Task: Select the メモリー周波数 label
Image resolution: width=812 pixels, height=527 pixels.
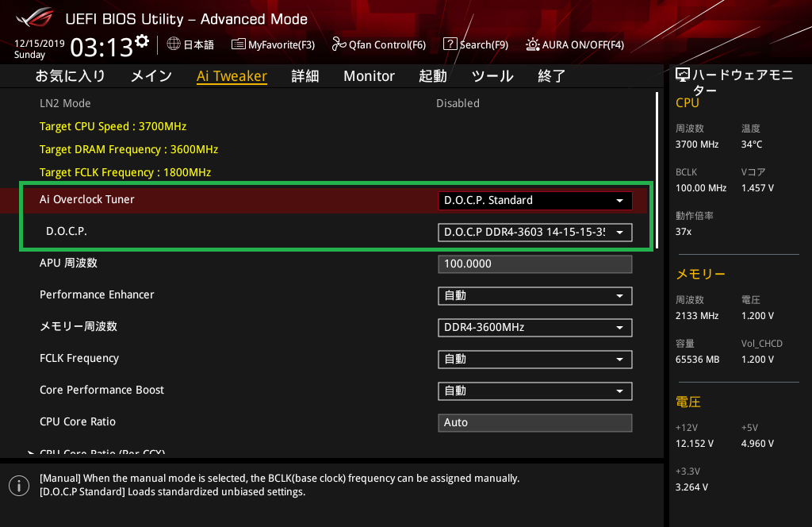Action: tap(79, 326)
